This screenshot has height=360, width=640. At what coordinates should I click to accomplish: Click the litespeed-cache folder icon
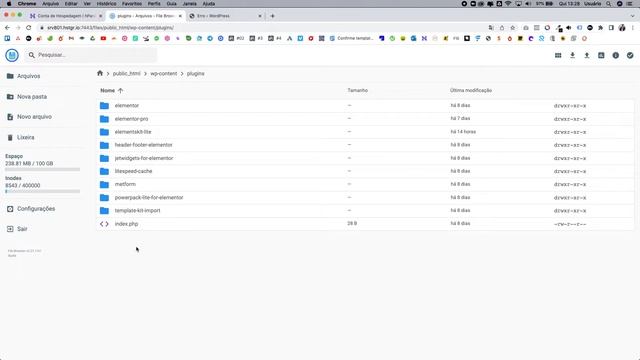pyautogui.click(x=104, y=171)
